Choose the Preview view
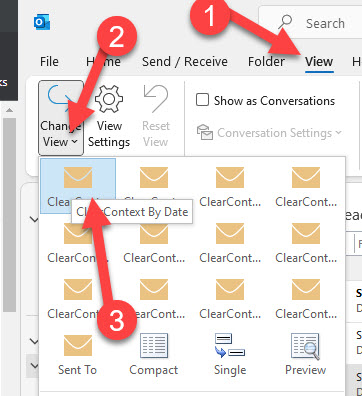 306,355
